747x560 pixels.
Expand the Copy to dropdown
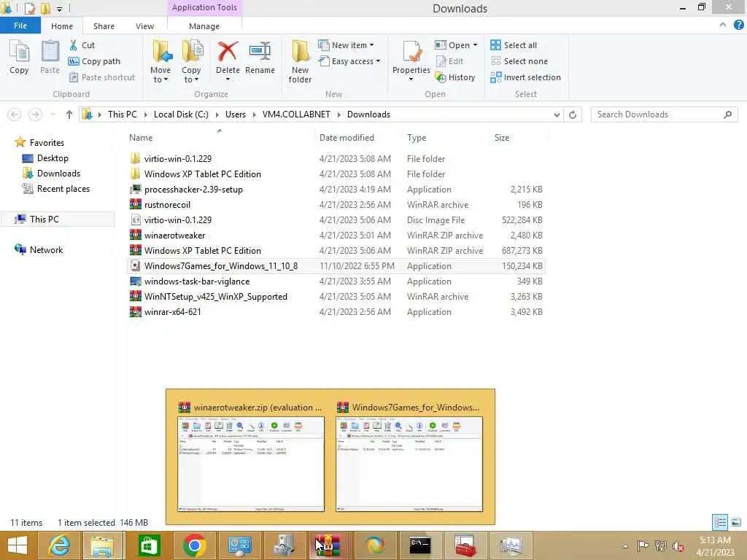click(191, 75)
